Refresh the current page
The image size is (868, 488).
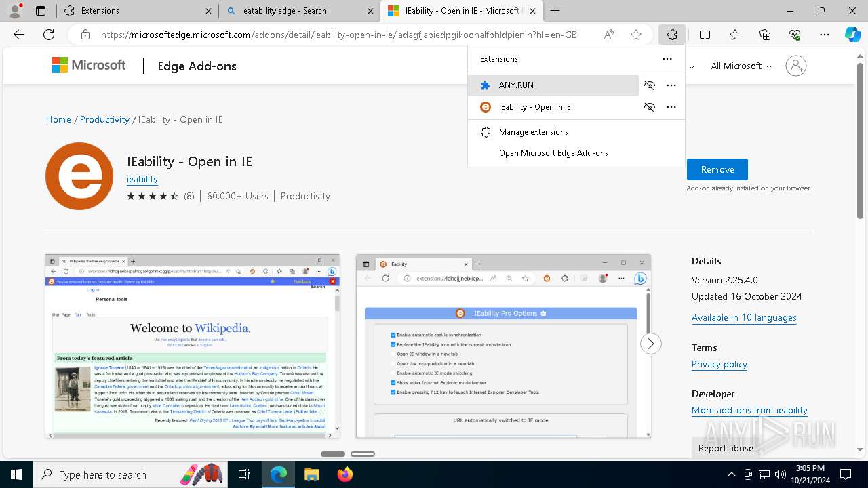point(49,35)
